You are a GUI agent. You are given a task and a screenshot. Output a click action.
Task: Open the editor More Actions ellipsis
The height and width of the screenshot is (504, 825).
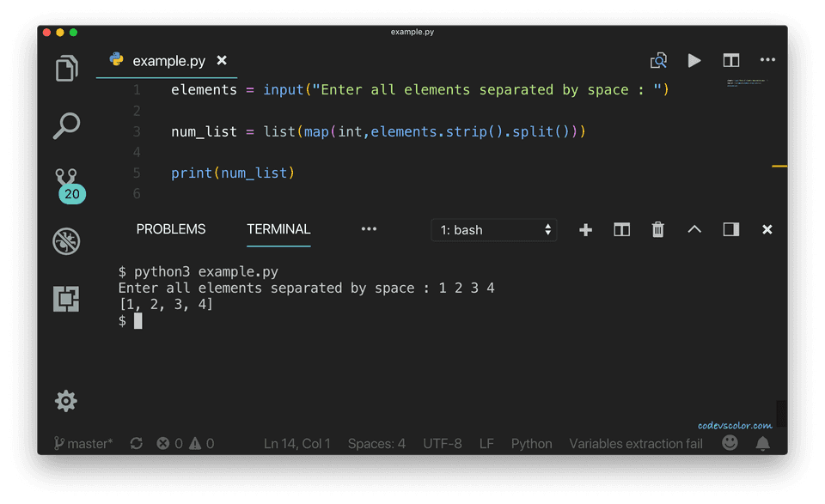point(767,60)
